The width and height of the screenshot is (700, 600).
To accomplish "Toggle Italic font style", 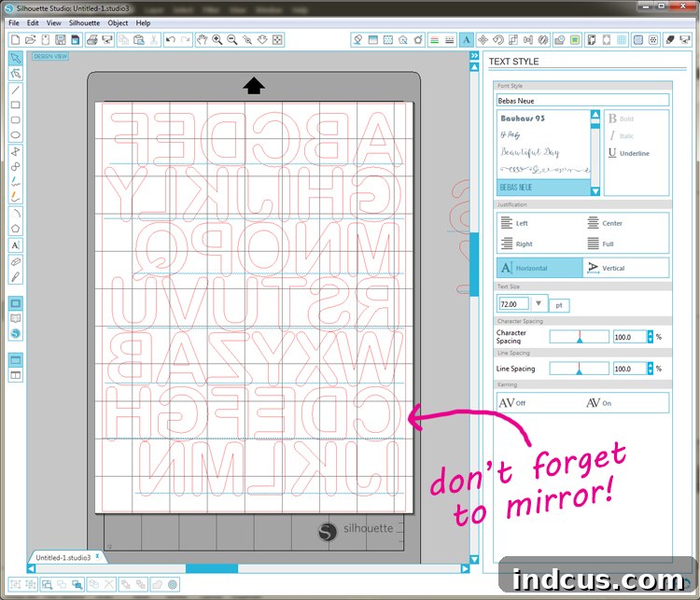I will tap(621, 135).
